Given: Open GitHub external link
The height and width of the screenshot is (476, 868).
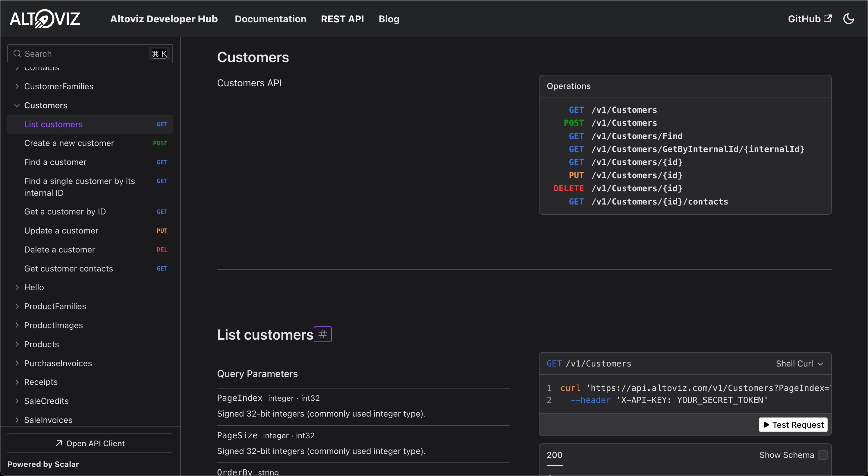Looking at the screenshot, I should tap(809, 19).
